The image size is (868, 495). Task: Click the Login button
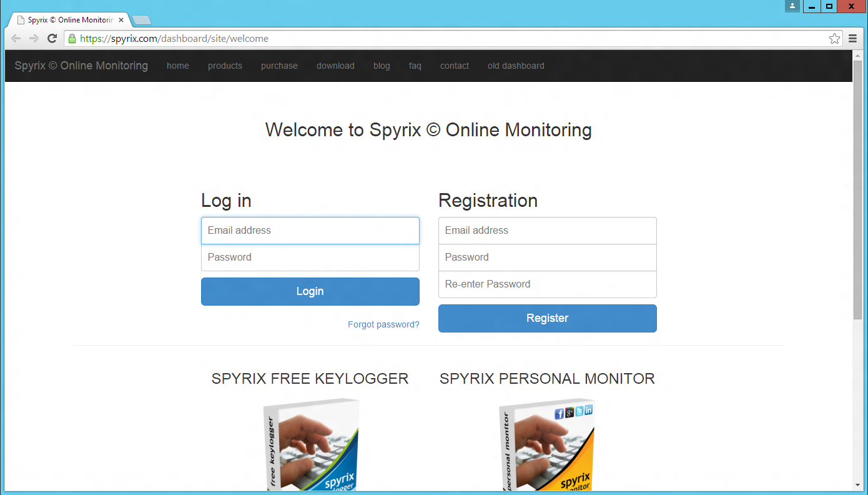tap(310, 291)
